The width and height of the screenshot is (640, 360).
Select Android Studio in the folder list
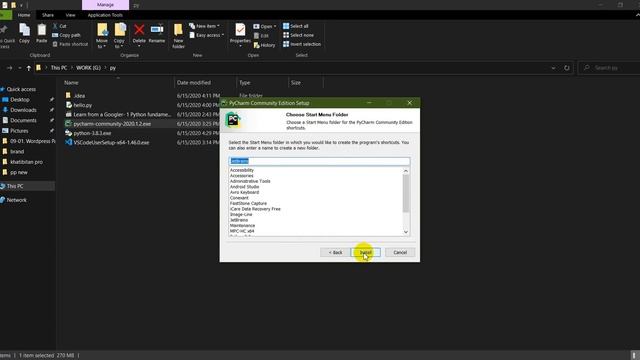(244, 187)
